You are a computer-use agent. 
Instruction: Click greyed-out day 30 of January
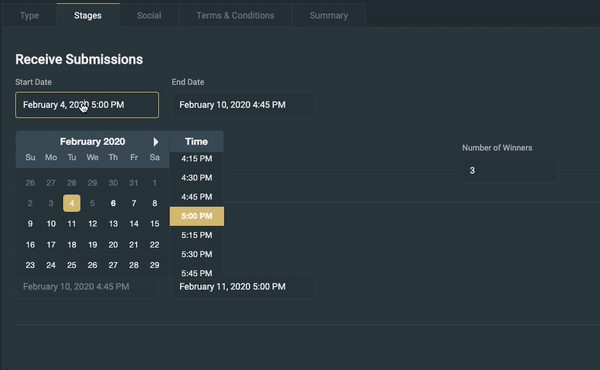point(113,183)
